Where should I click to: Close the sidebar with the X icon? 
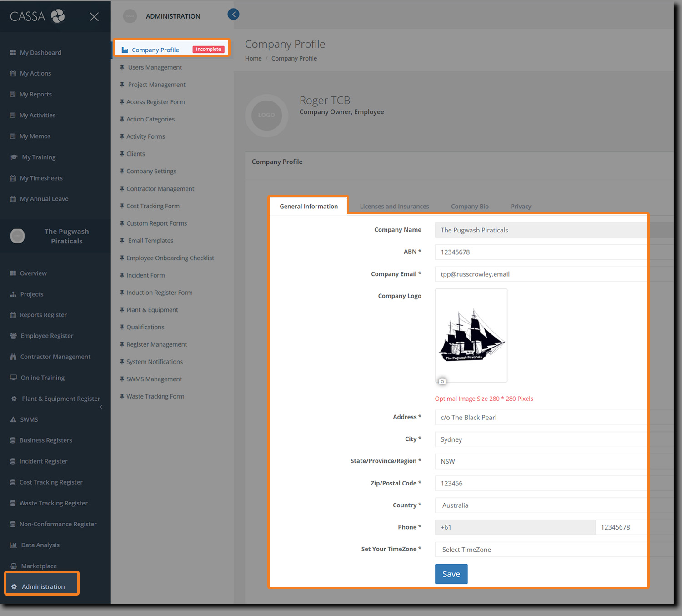coord(94,17)
